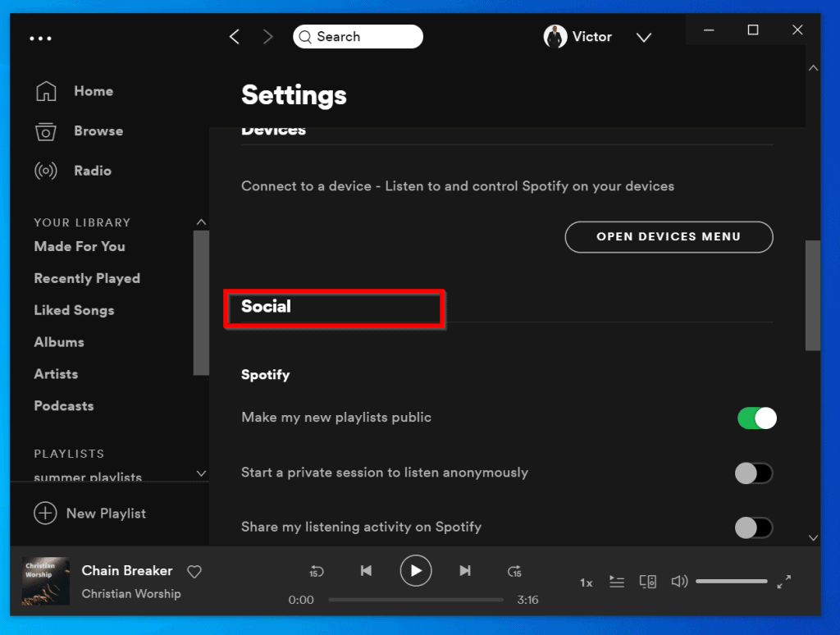
Task: Open the play queue icon
Action: click(617, 582)
